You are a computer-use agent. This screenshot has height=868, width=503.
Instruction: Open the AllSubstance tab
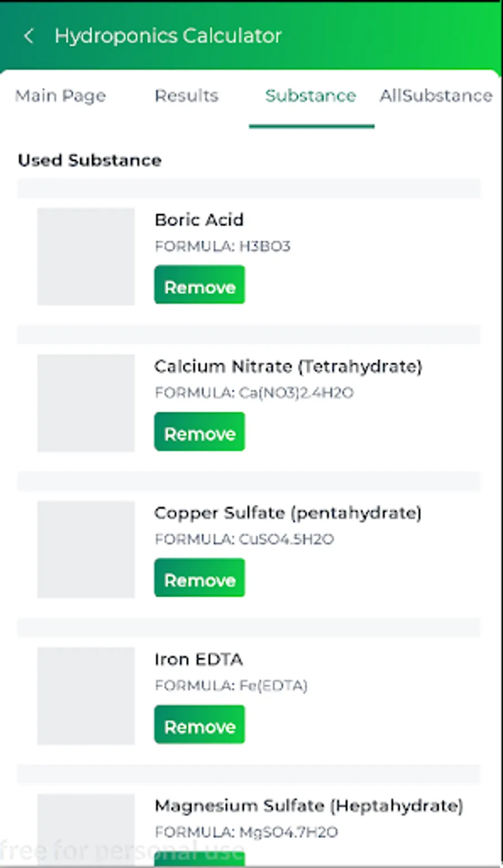[x=436, y=96]
